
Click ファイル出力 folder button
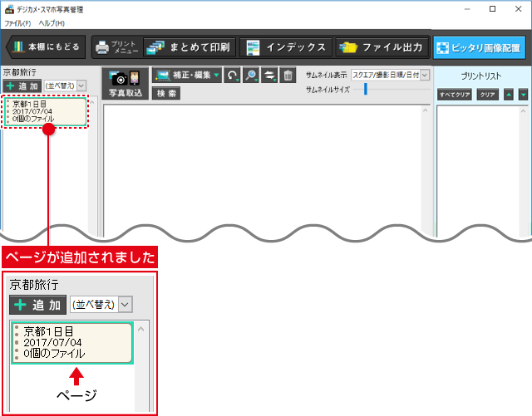[x=382, y=47]
